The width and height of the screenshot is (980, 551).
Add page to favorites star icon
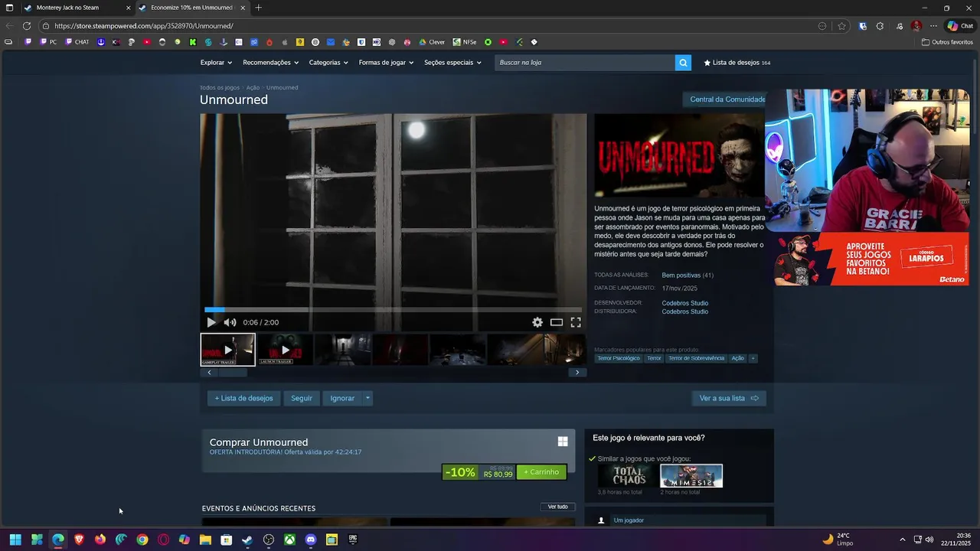point(841,26)
